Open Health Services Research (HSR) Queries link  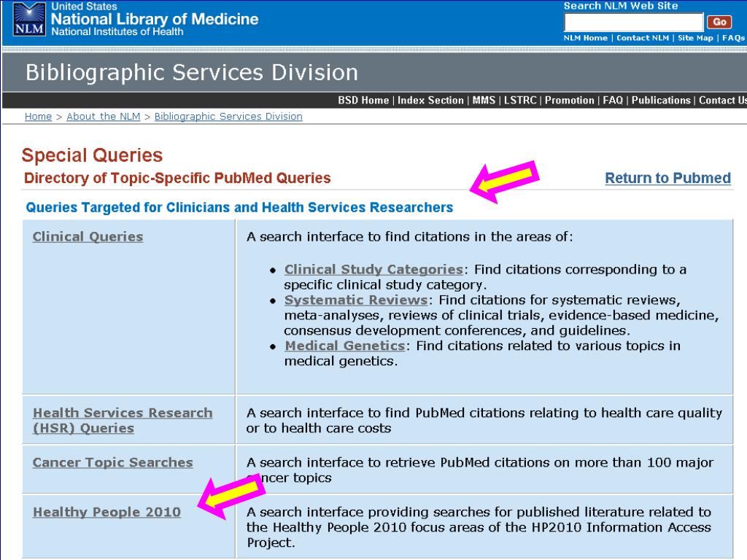click(x=123, y=421)
